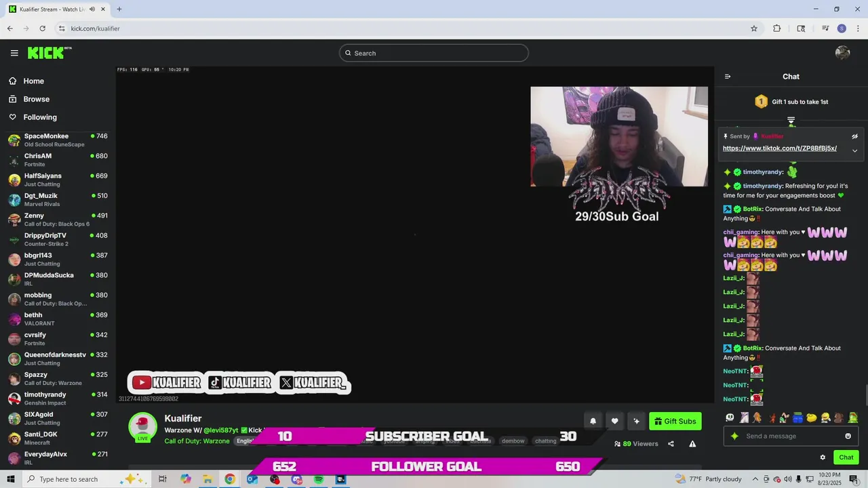868x488 pixels.
Task: Open the emoji picker in chat
Action: tap(848, 436)
